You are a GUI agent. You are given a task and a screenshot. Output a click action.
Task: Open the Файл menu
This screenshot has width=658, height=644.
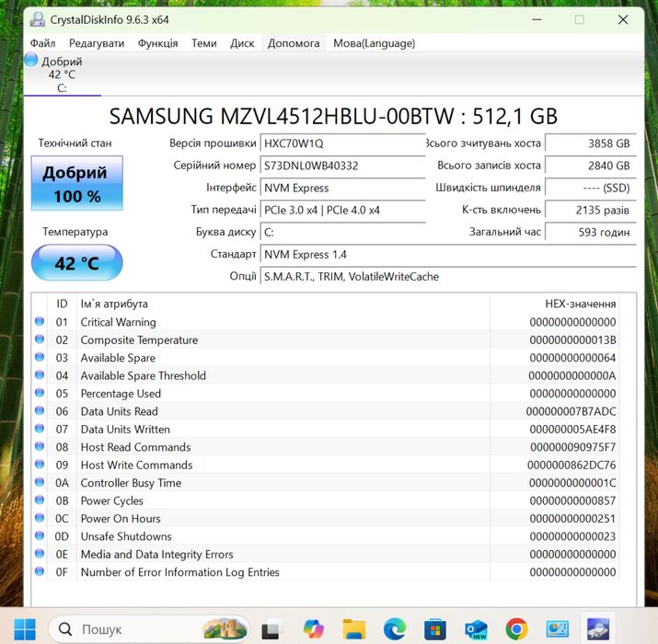pyautogui.click(x=43, y=43)
